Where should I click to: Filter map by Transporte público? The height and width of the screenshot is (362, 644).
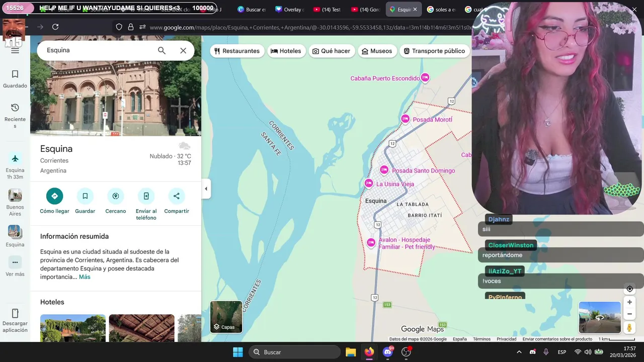click(434, 51)
